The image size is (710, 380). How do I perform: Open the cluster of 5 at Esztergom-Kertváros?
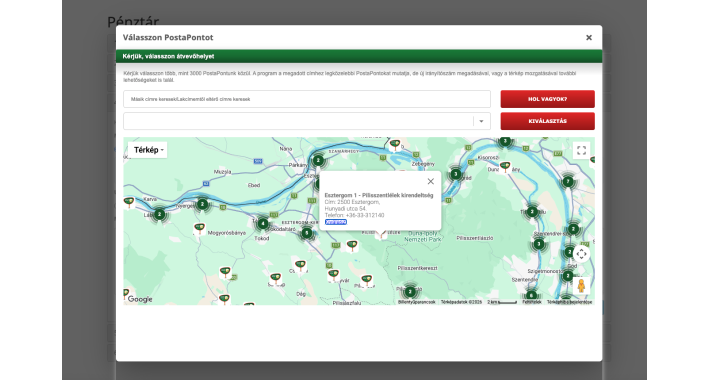(307, 233)
